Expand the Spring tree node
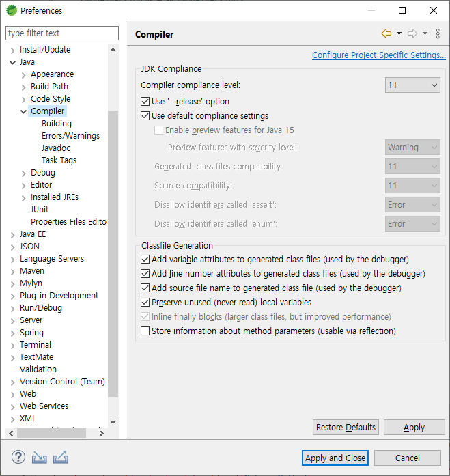The width and height of the screenshot is (450, 476). [13, 333]
